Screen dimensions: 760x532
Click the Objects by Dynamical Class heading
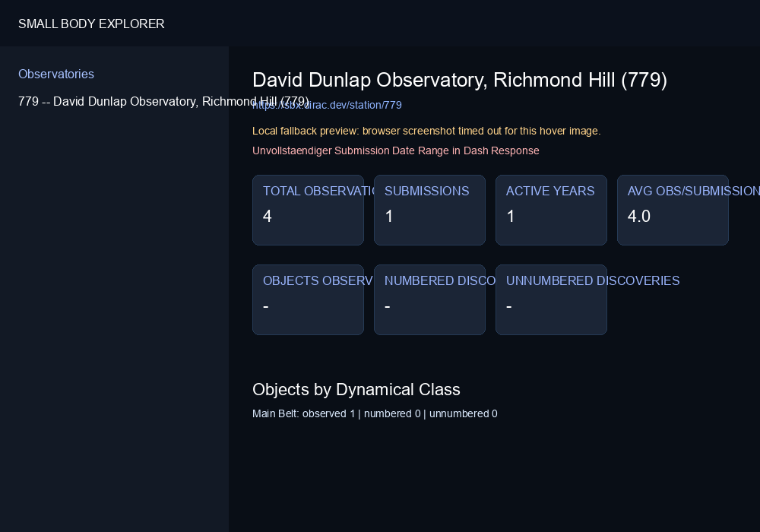pyautogui.click(x=356, y=390)
